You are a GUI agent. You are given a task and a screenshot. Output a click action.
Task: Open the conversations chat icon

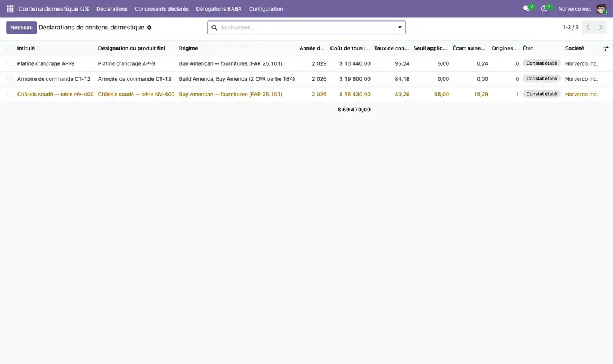[x=526, y=8]
